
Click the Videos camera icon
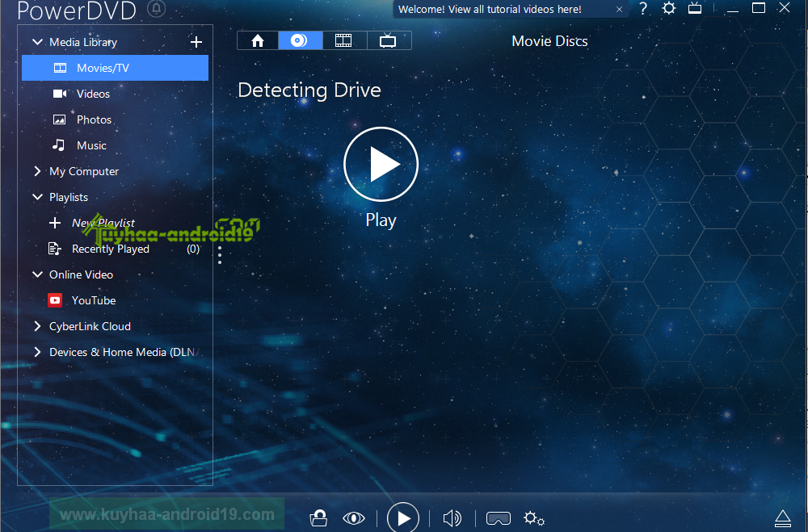click(61, 94)
